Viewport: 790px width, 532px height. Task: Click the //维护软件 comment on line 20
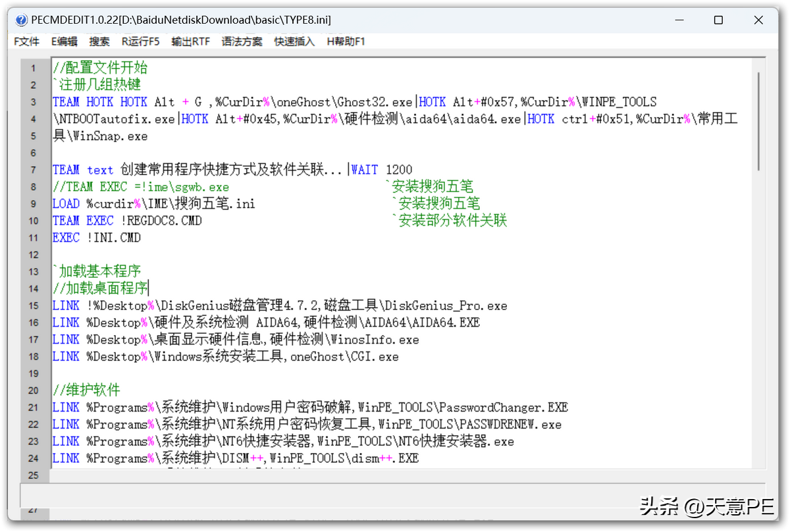pyautogui.click(x=86, y=390)
